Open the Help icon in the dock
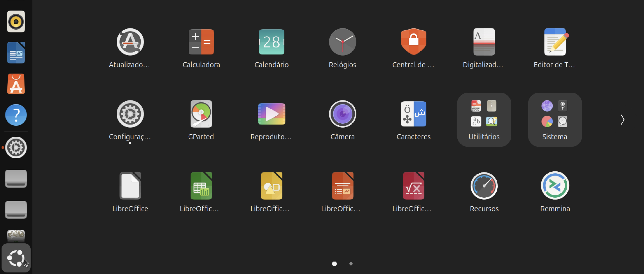The height and width of the screenshot is (274, 644). (16, 115)
